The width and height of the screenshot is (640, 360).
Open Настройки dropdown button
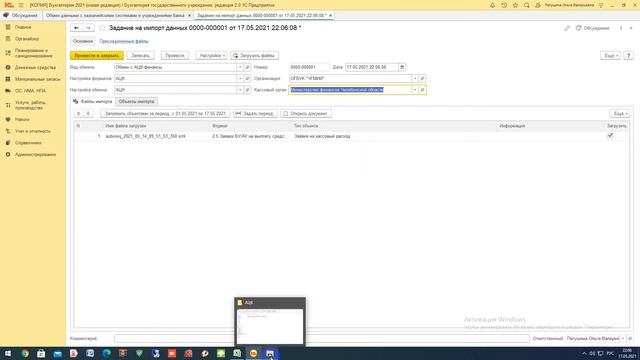[212, 56]
